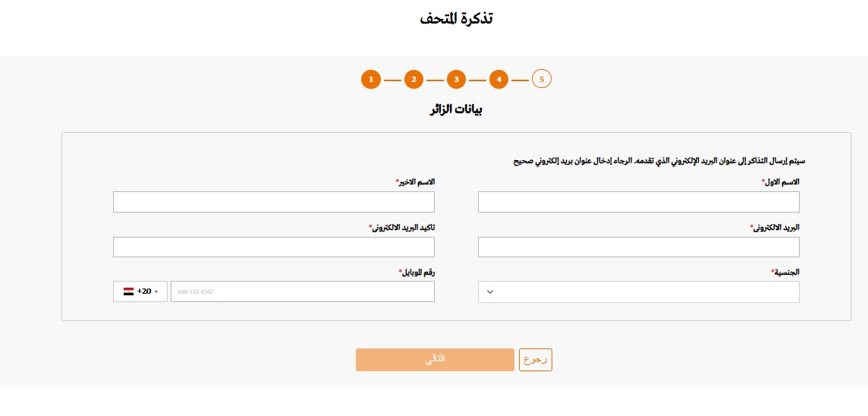Select the confirm email (تاكيد البريد الالكتروني) field
The width and height of the screenshot is (868, 416).
(273, 247)
